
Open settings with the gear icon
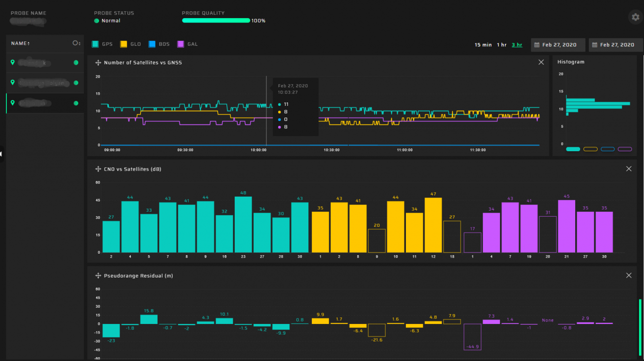(635, 17)
